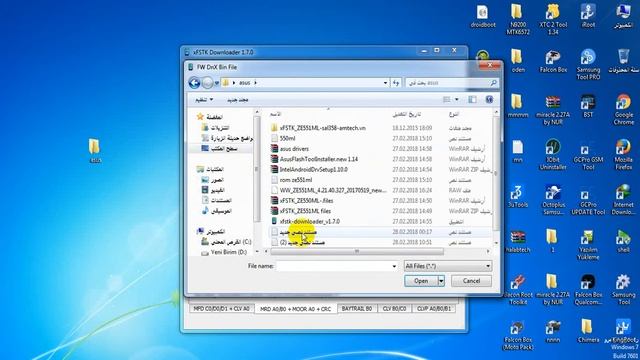Launch Internet Download Manager shortcut
The height and width of the screenshot is (360, 640).
pos(623,199)
